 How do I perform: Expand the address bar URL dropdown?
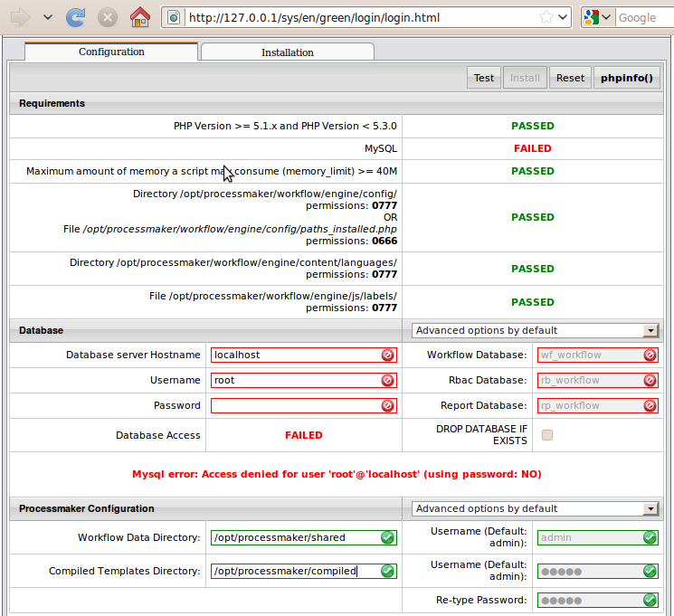(564, 17)
